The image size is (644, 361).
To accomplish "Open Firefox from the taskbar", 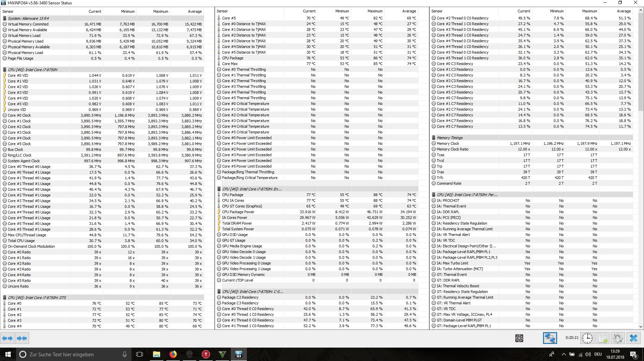I will (173, 354).
